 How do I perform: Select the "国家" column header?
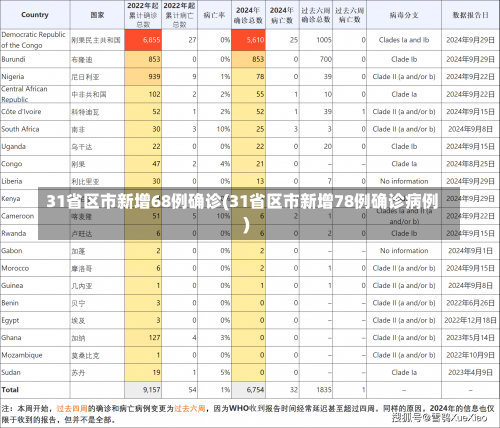click(97, 15)
